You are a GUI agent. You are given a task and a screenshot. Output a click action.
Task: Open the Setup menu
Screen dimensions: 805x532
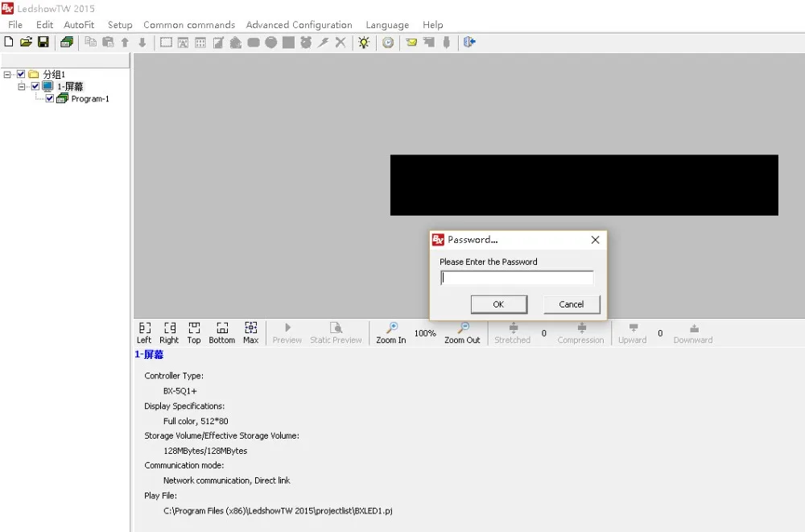pyautogui.click(x=120, y=25)
